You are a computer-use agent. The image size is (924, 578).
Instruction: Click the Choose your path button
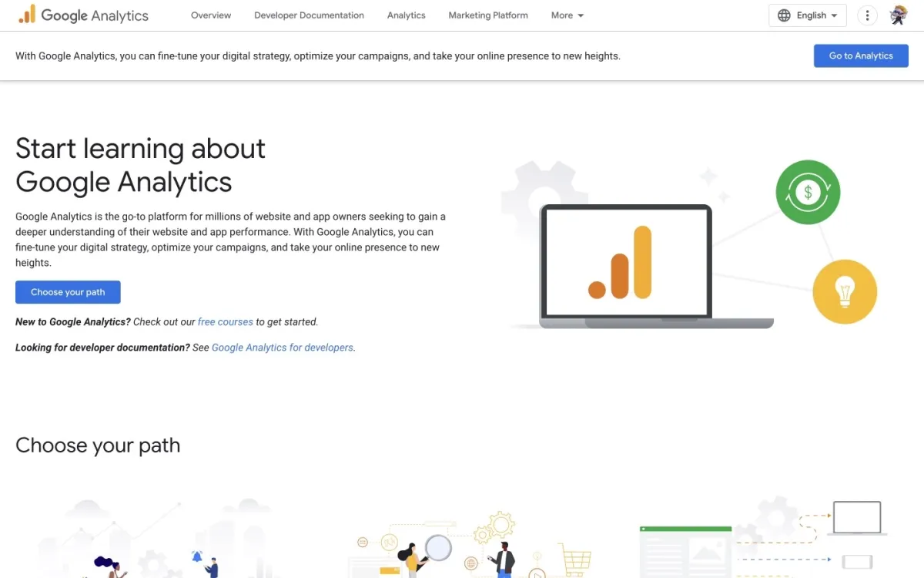click(x=68, y=292)
